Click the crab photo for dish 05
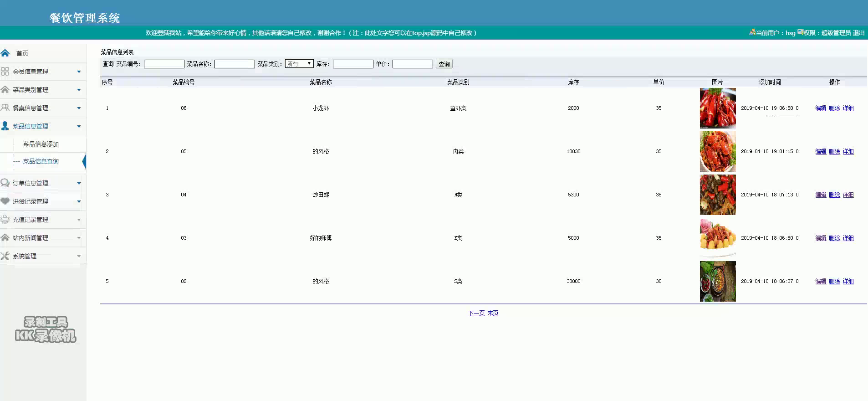The width and height of the screenshot is (868, 401). [x=718, y=151]
